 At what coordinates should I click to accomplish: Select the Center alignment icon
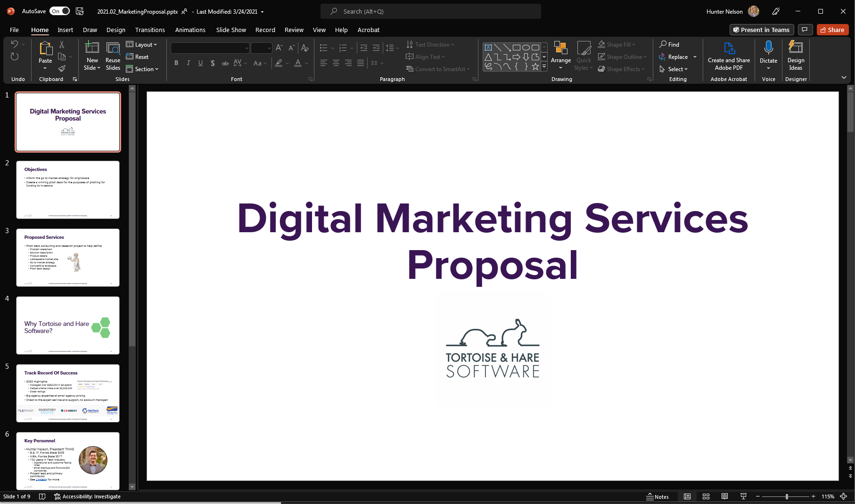(336, 63)
